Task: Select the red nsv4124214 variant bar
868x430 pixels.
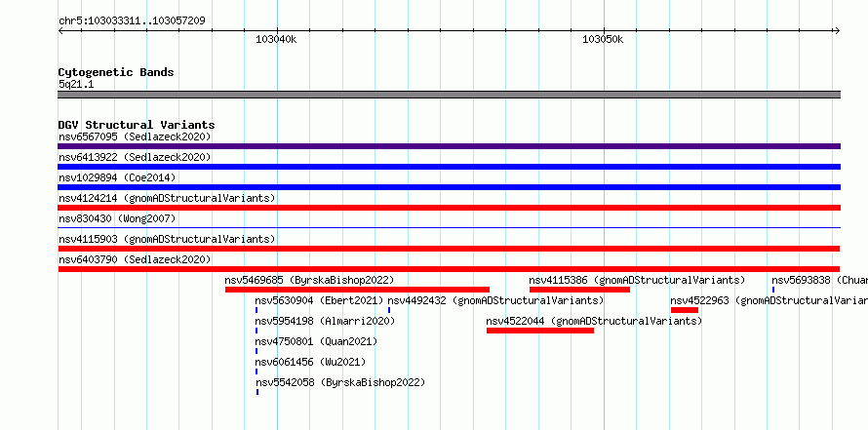Action: [x=449, y=208]
